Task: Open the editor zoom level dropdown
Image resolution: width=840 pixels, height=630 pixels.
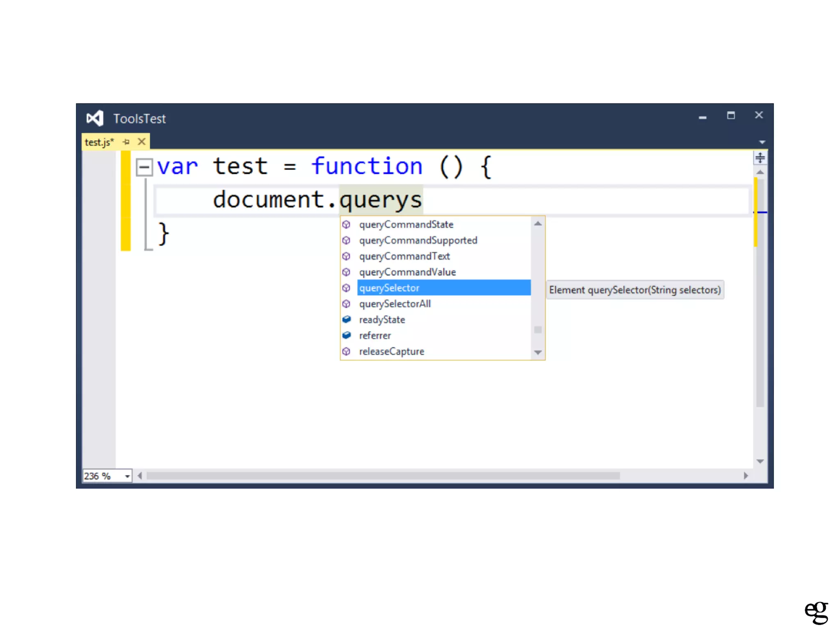Action: click(127, 476)
